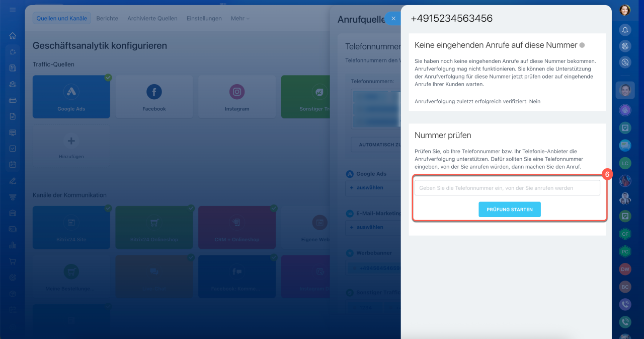Image resolution: width=644 pixels, height=339 pixels.
Task: Select the Sonstiger Traffic source tile
Action: click(305, 97)
